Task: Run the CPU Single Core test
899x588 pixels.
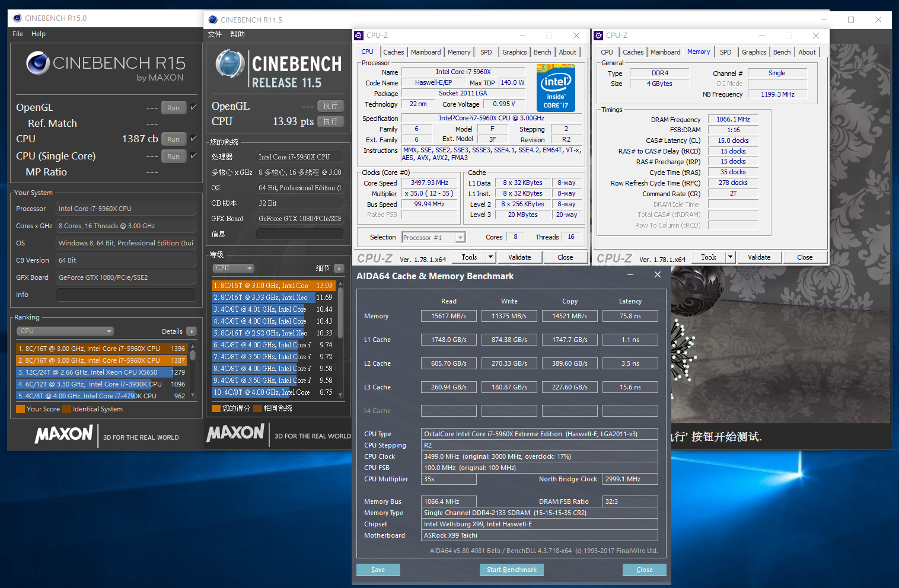Action: (174, 156)
